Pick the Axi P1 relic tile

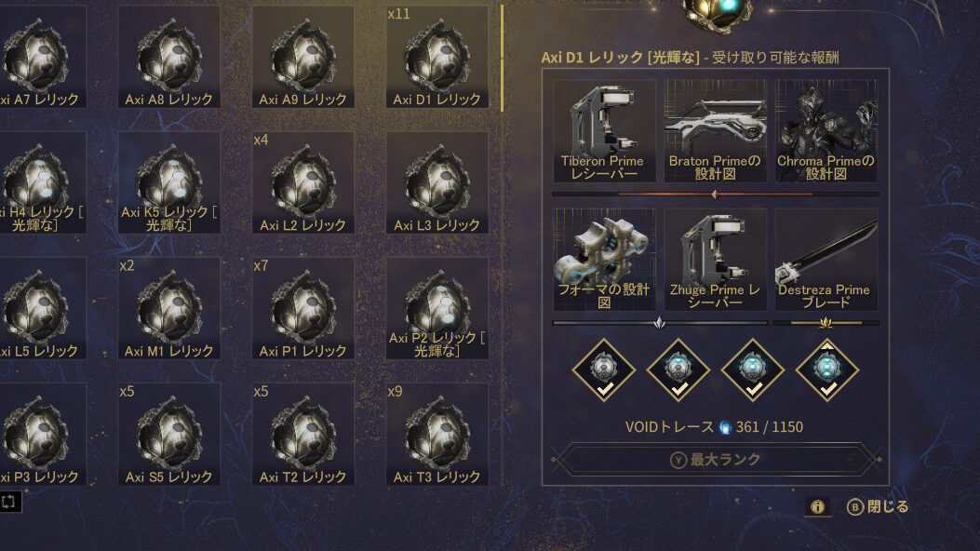pyautogui.click(x=303, y=309)
